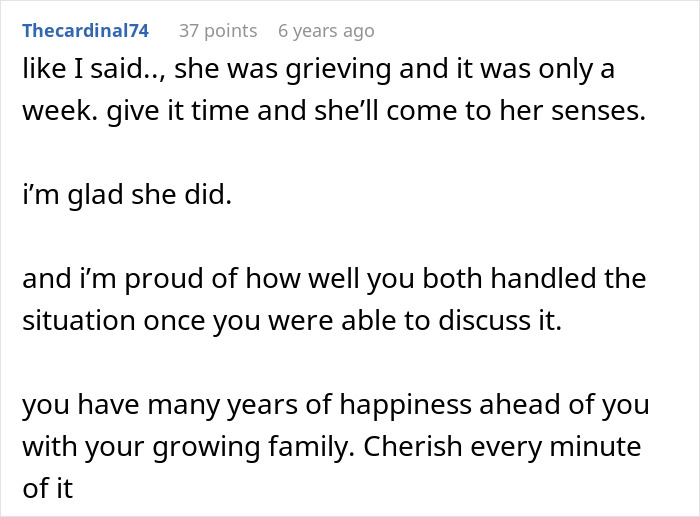Click the "6 years ago" timestamp

pos(326,31)
